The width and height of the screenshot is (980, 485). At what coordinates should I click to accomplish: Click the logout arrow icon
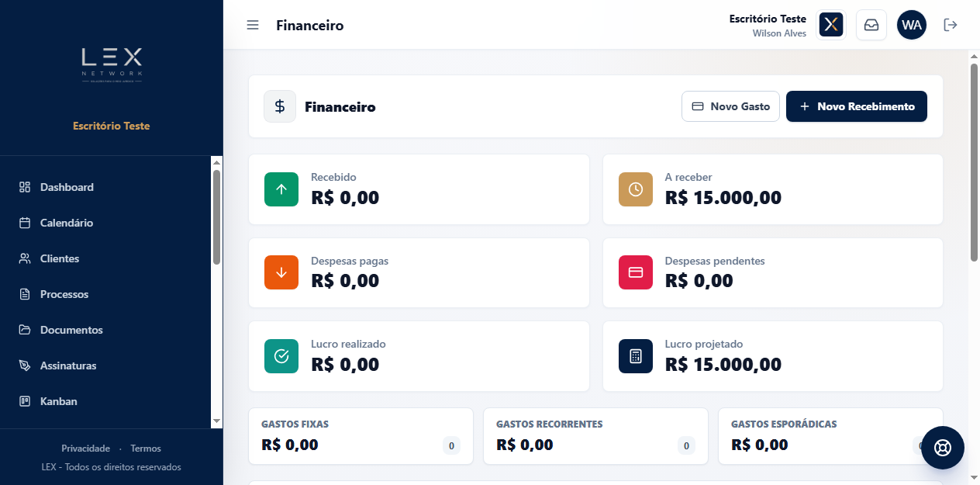(951, 25)
